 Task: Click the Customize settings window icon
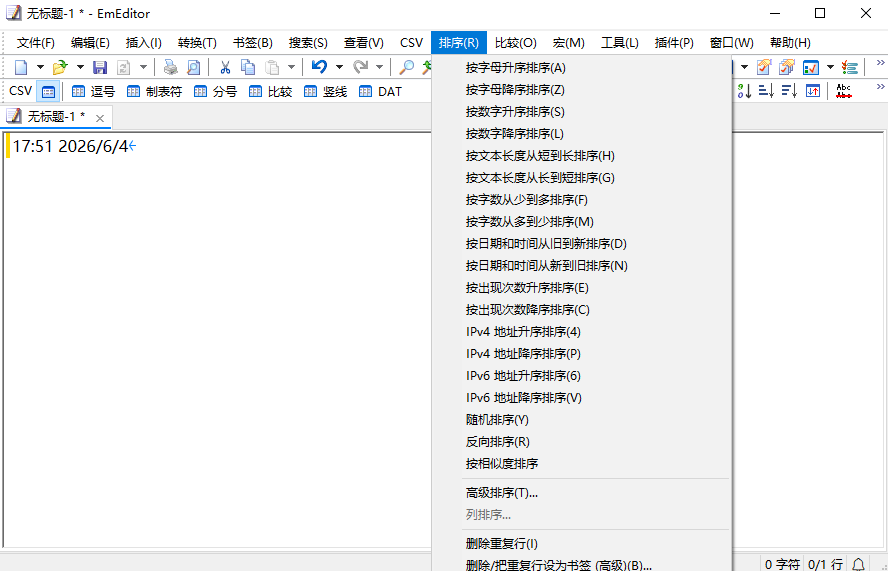pos(811,67)
